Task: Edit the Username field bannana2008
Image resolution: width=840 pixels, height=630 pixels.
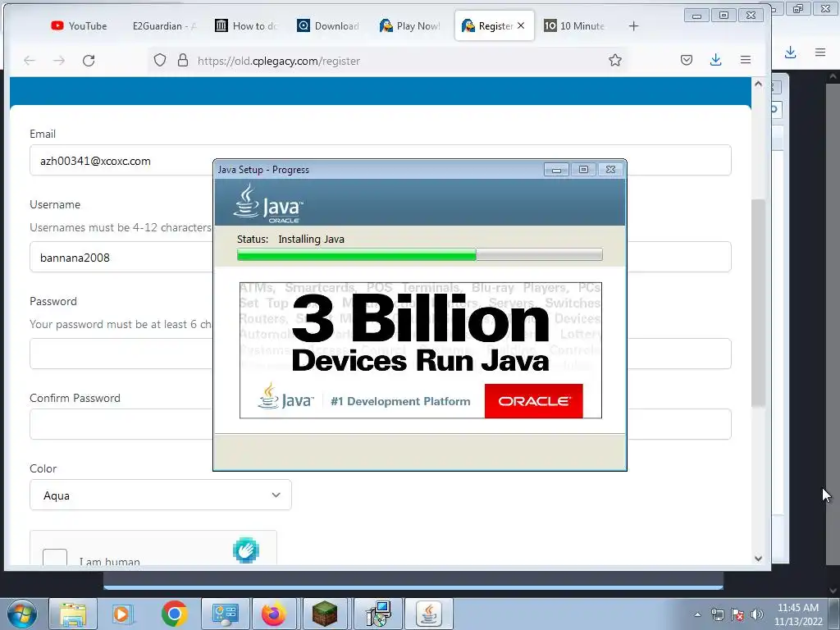Action: click(381, 257)
